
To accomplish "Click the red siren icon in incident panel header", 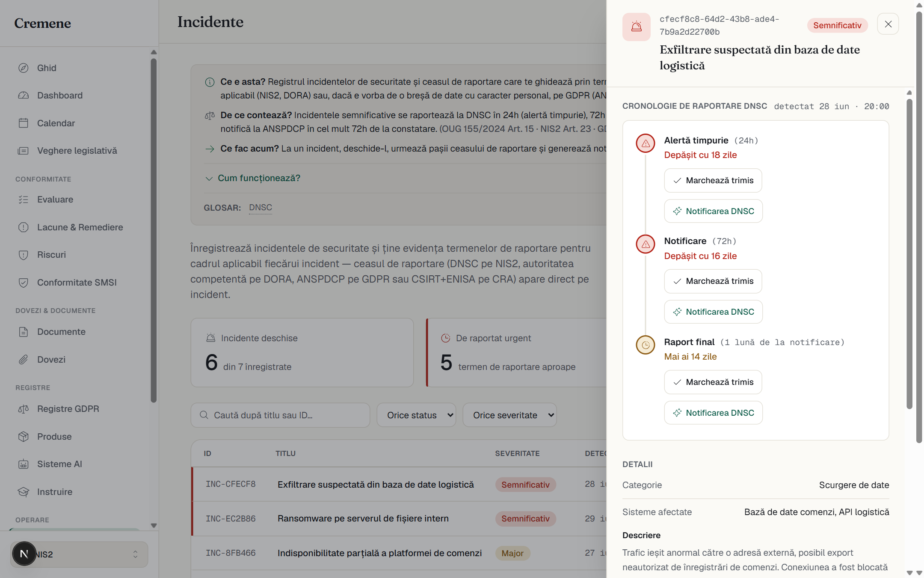I will tap(637, 27).
